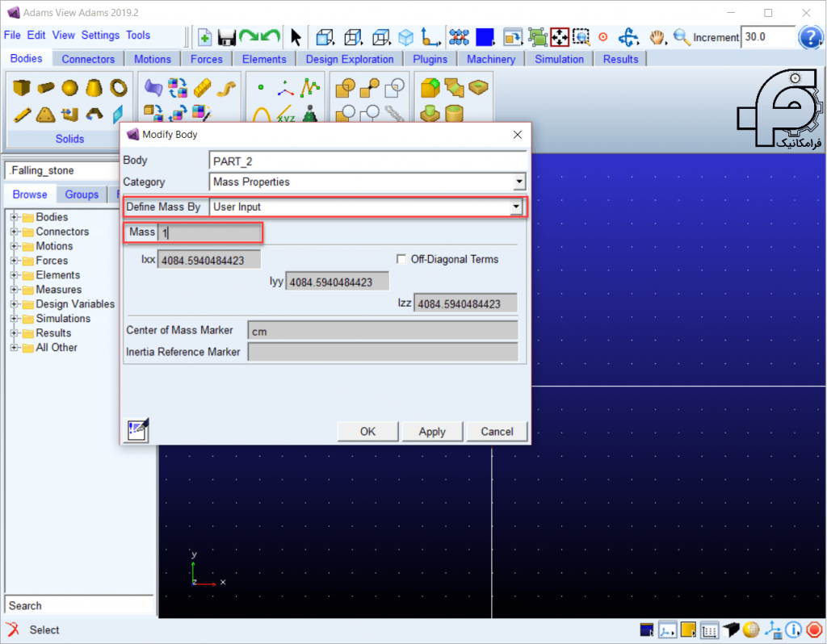This screenshot has width=827, height=644.
Task: Switch to the Groups browser tab
Action: tap(82, 194)
